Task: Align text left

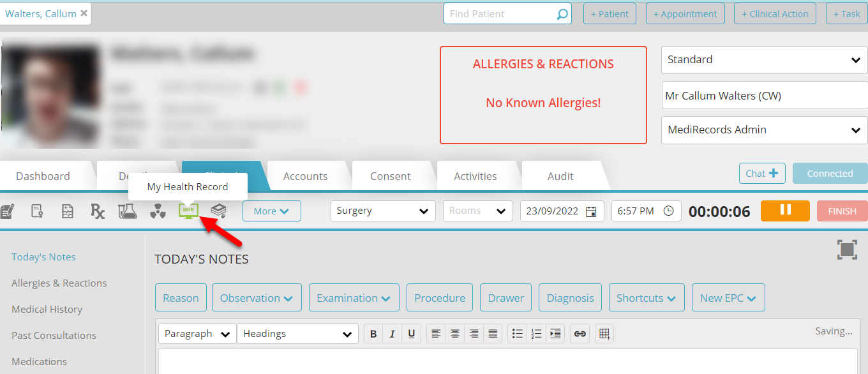Action: point(435,333)
